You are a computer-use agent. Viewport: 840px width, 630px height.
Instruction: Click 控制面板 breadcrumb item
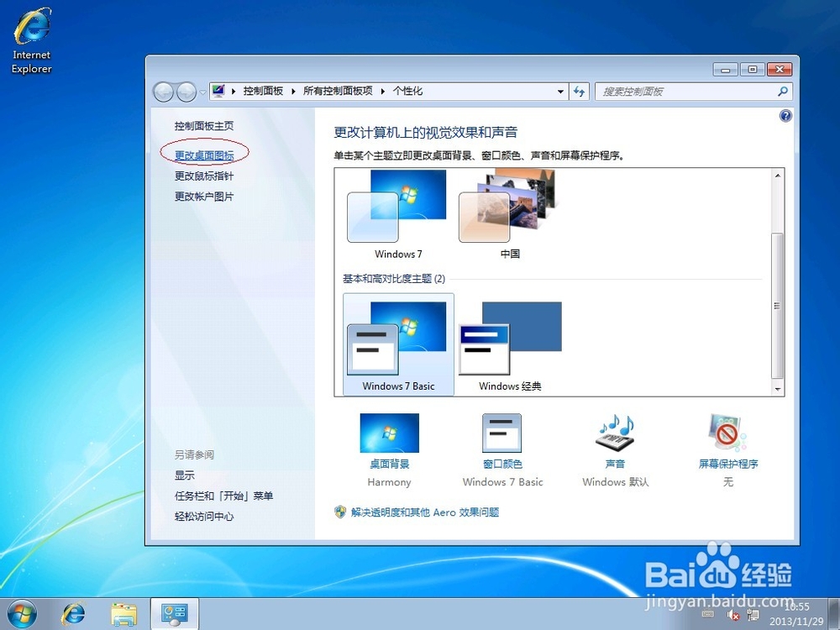click(x=263, y=91)
